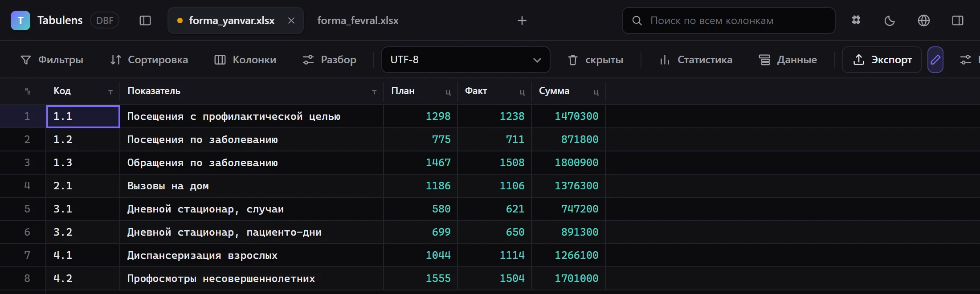Open the language globe icon
980x294 pixels.
tap(924, 20)
